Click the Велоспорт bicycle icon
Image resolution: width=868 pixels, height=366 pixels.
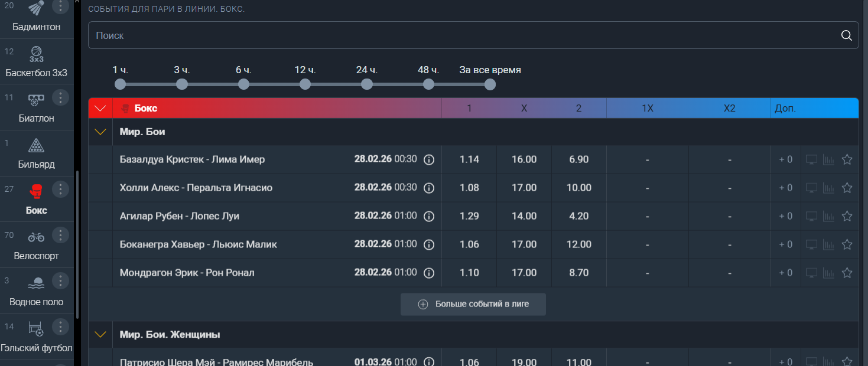click(36, 236)
